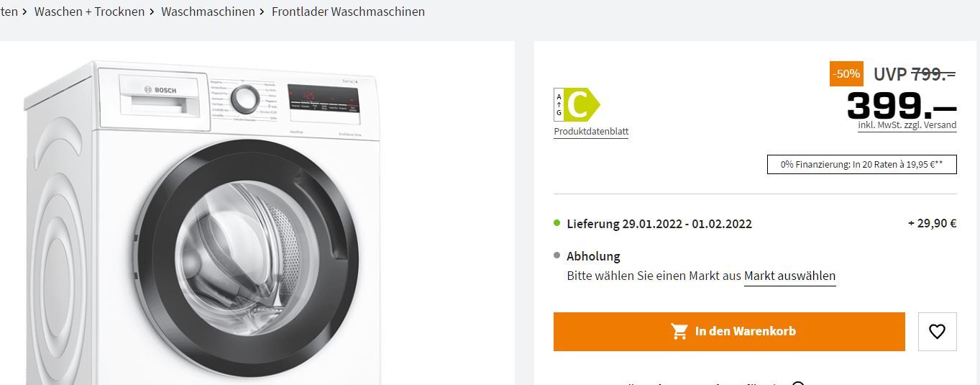This screenshot has height=385, width=980.
Task: Go to Waschmaschinen breadcrumb category
Action: click(x=208, y=12)
